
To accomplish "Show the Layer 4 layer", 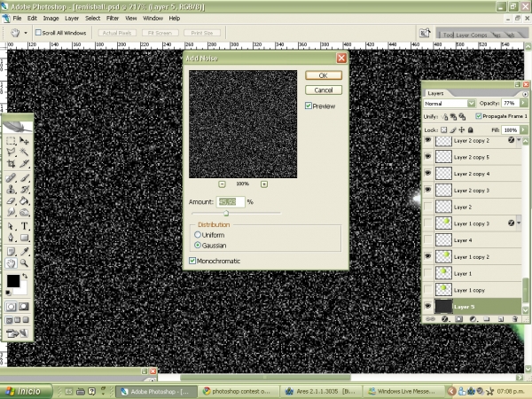I will point(428,239).
